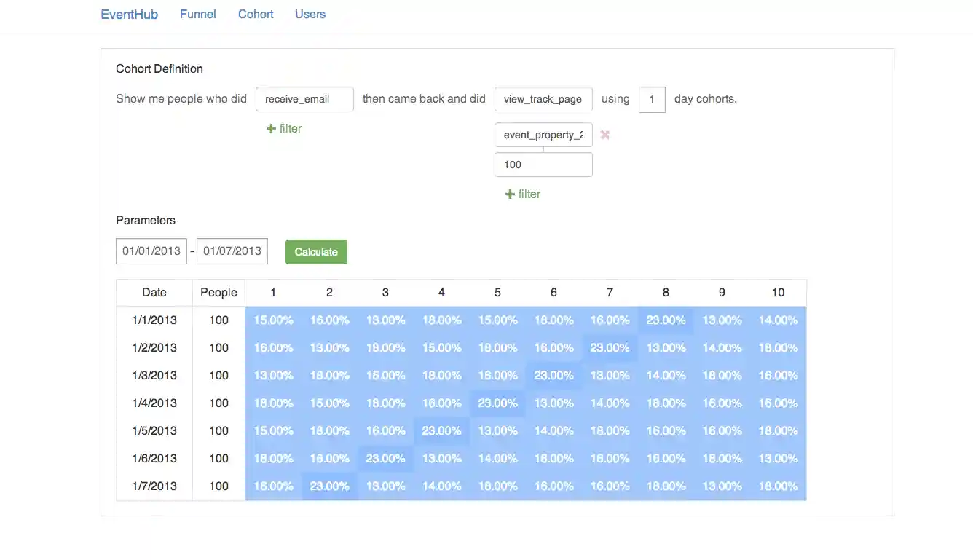
Task: Click the column header labeled 10
Action: point(778,292)
